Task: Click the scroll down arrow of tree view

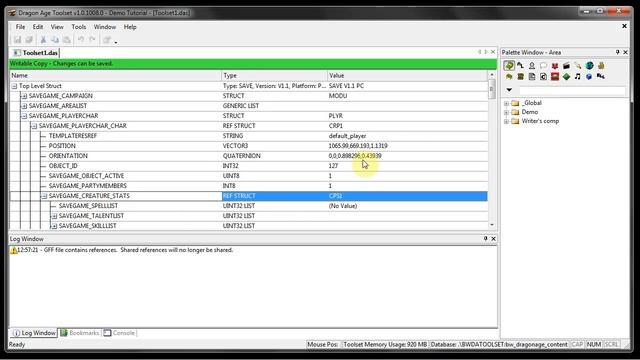Action: (492, 225)
